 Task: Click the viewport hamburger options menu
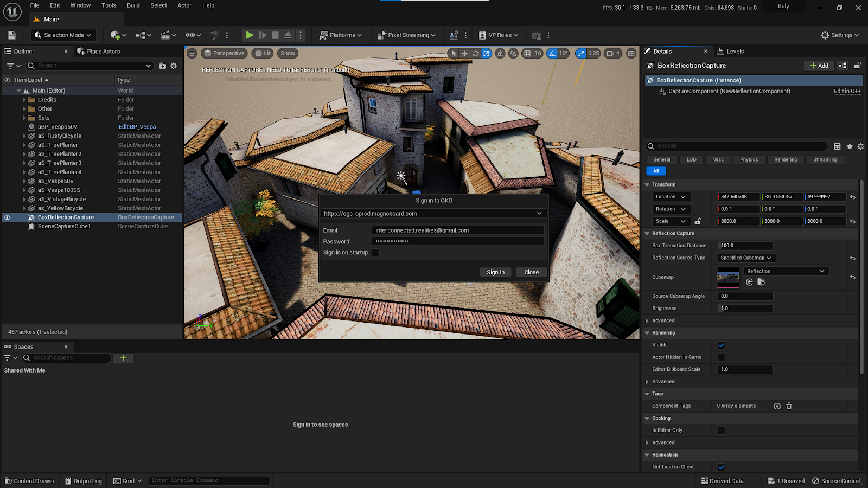(x=192, y=53)
